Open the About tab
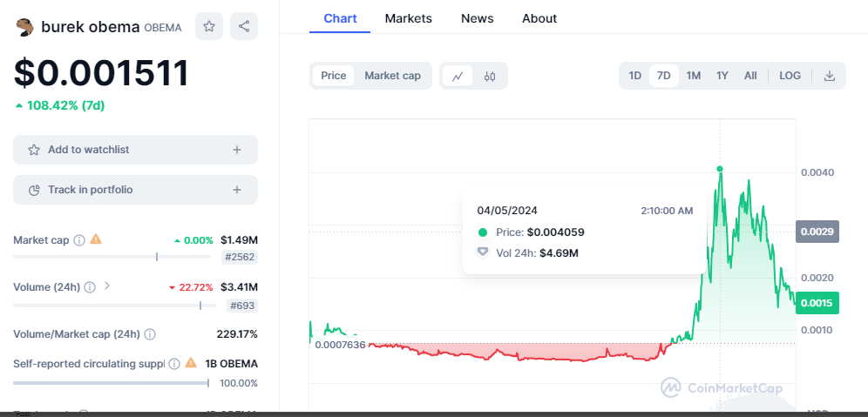The height and width of the screenshot is (417, 868). [x=539, y=18]
